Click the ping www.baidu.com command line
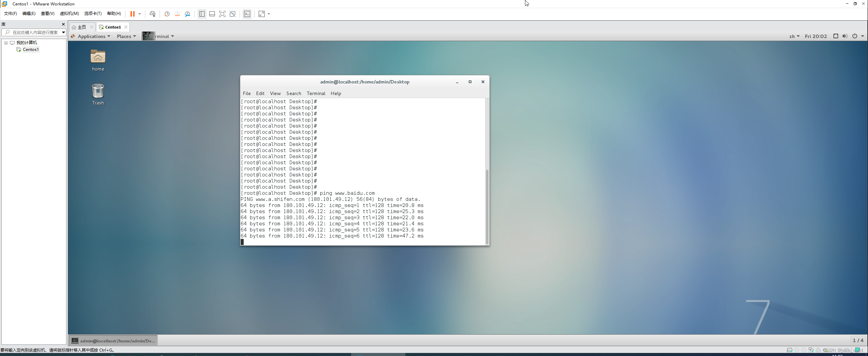The height and width of the screenshot is (356, 868). pyautogui.click(x=308, y=193)
